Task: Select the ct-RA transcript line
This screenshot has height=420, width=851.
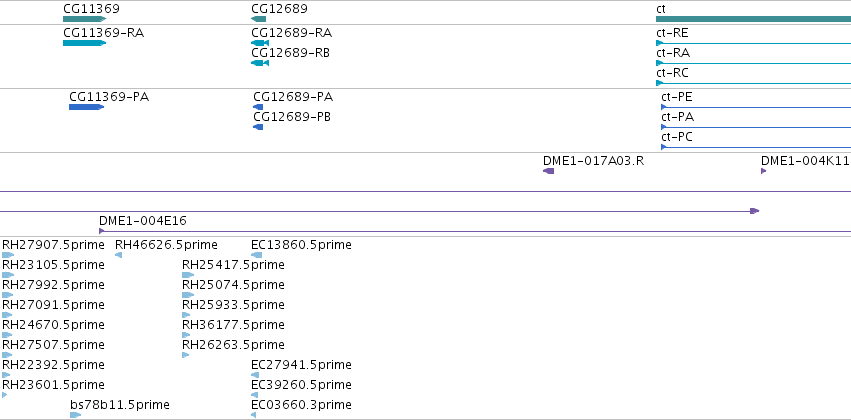Action: point(753,63)
